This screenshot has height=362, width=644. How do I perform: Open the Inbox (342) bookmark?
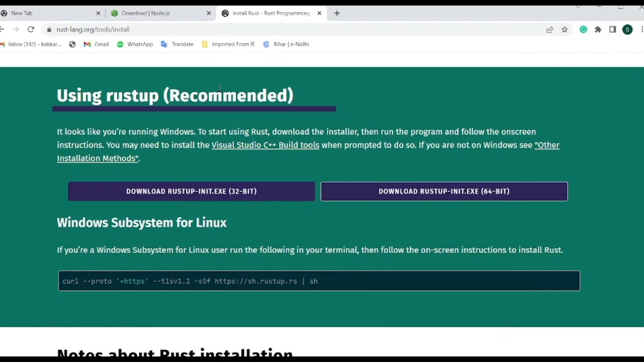pyautogui.click(x=31, y=44)
